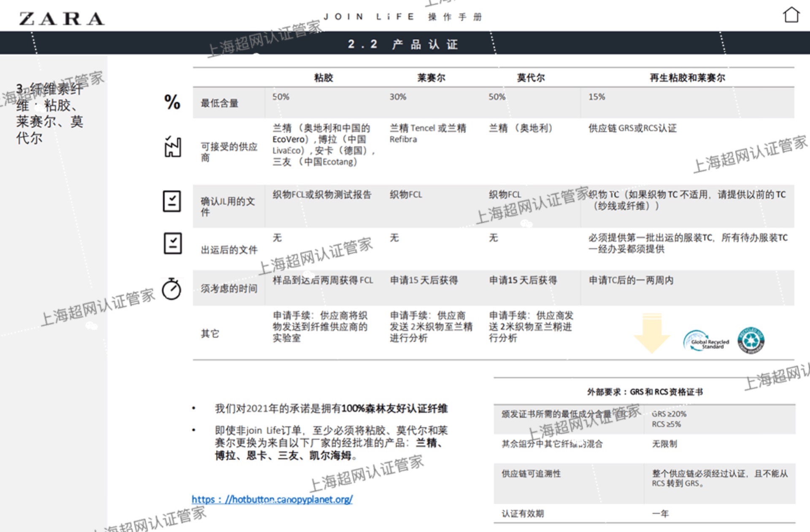Click the 外部要求：GRS 和 RCS 资格证书 heading
This screenshot has height=532, width=810.
coord(645,392)
